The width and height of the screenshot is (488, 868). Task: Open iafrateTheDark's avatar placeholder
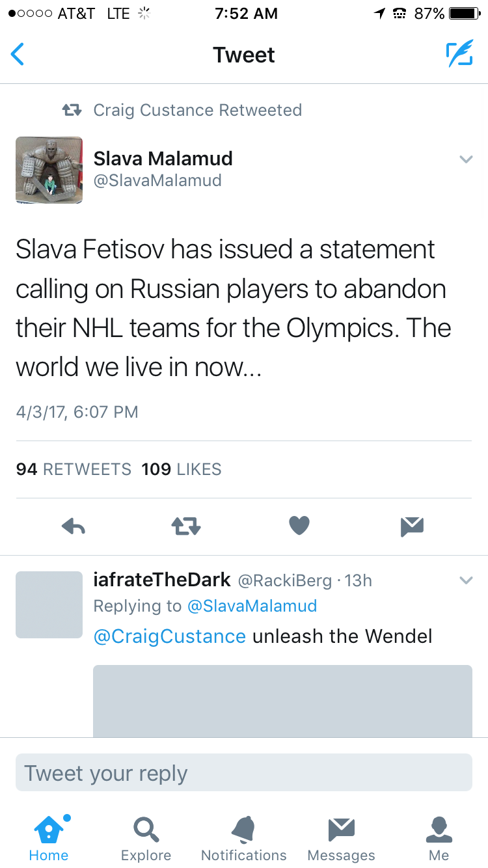tap(49, 604)
